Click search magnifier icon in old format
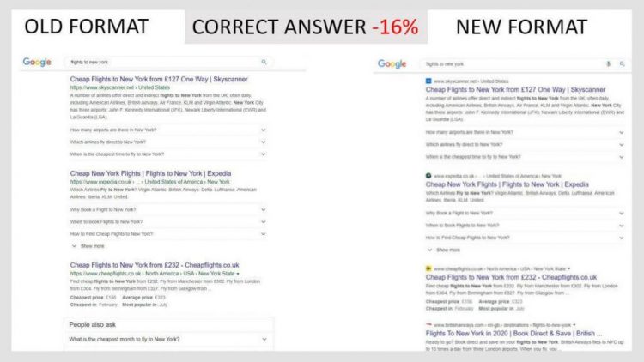644x362 pixels. 264,62
